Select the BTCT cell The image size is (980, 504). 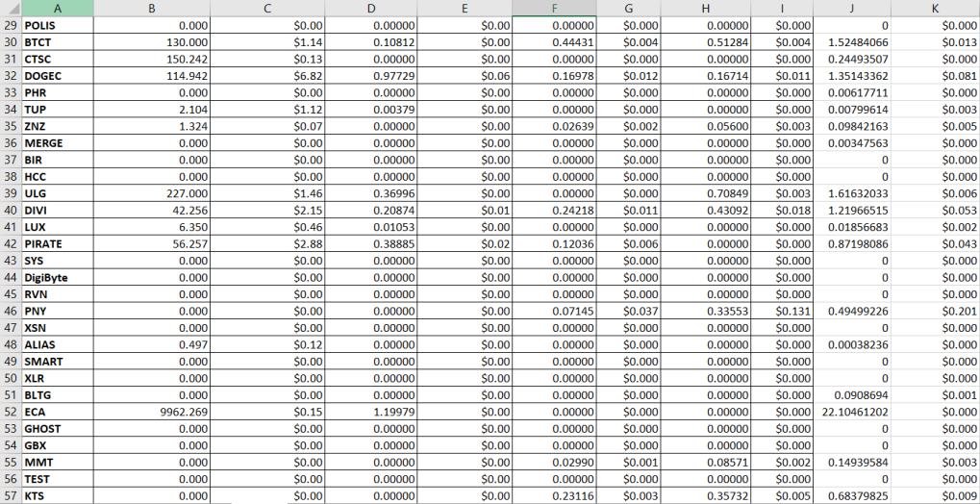[x=58, y=42]
